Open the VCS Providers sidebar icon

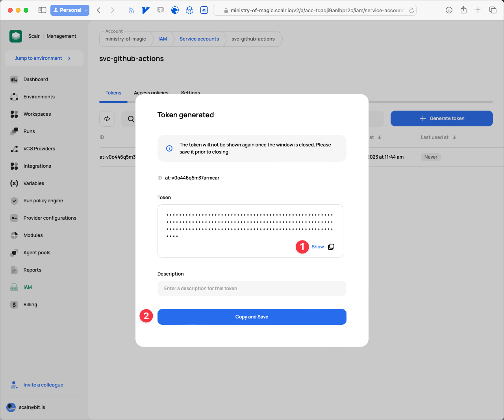14,149
